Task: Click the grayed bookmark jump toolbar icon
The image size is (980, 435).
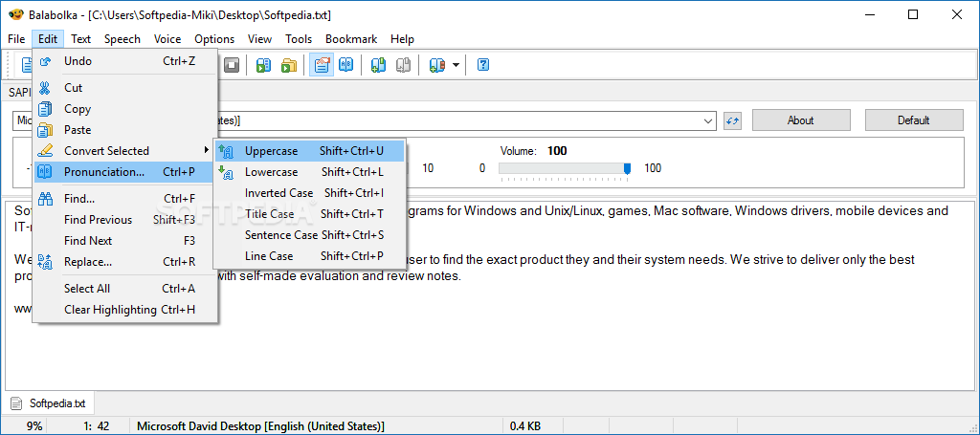Action: [403, 65]
